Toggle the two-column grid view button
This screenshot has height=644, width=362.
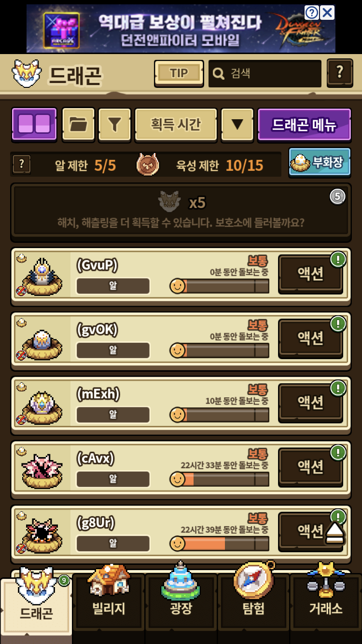coord(34,124)
